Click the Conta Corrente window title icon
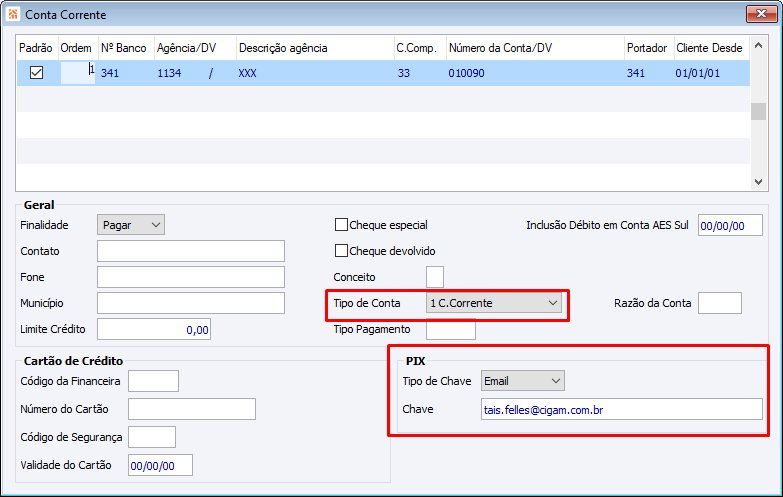This screenshot has height=497, width=783. click(x=13, y=14)
